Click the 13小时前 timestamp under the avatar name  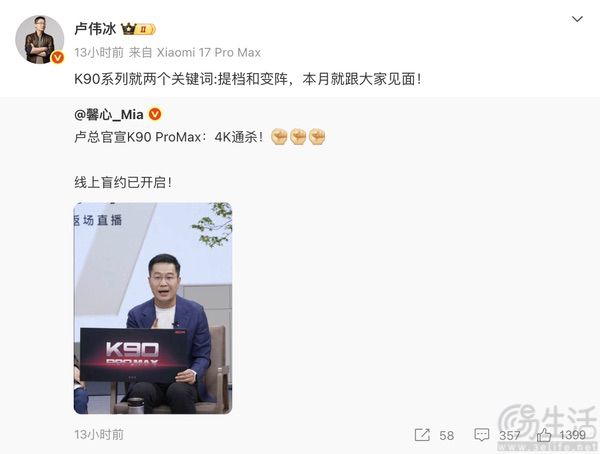click(x=99, y=52)
